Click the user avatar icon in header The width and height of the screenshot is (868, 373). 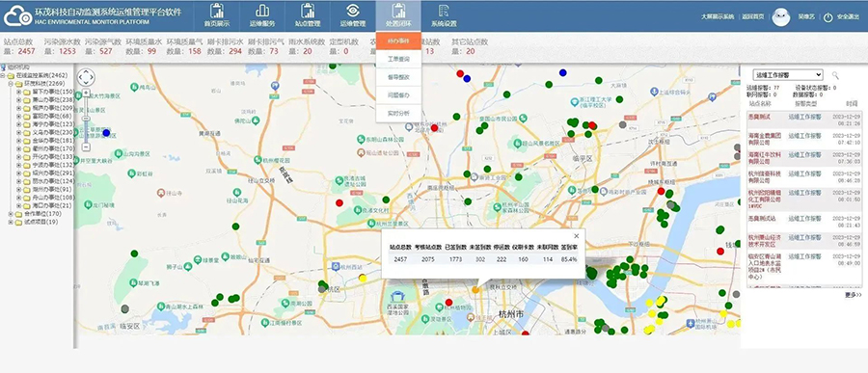781,17
